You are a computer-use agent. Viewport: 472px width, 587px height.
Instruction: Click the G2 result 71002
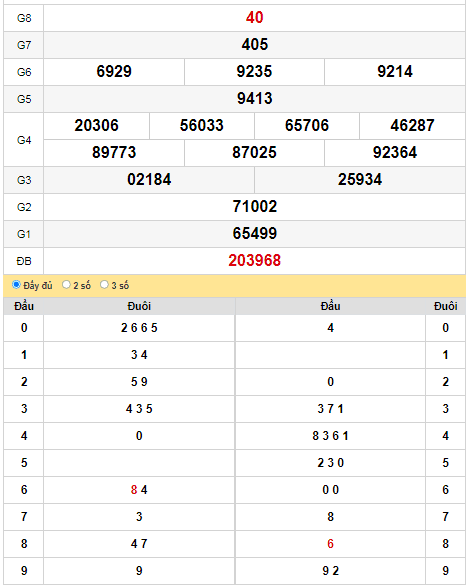point(255,206)
